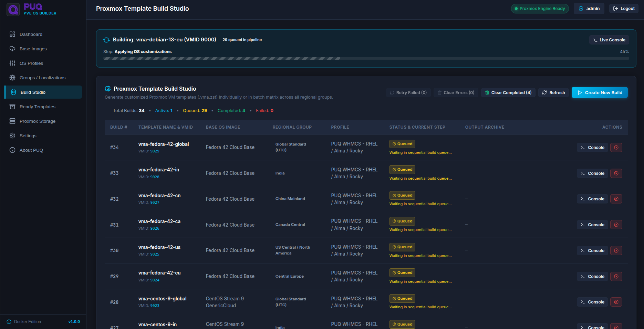Viewport: 644px width, 329px height.
Task: Cancel build #29 vma-fedora-42-eu
Action: [x=616, y=276]
